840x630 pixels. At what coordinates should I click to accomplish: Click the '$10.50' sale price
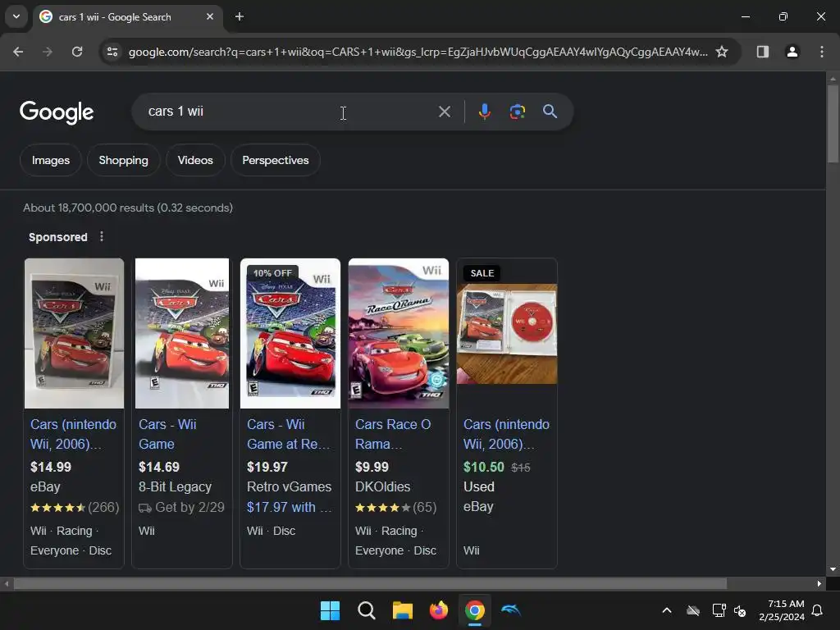click(484, 467)
